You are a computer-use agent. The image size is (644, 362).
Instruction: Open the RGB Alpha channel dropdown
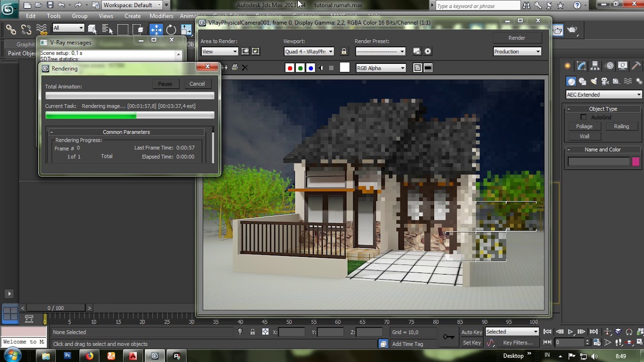coord(380,68)
